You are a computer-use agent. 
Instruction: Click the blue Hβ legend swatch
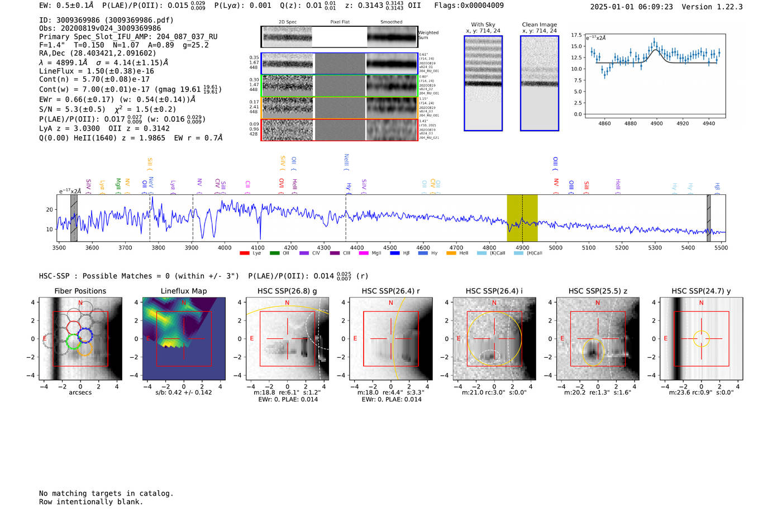point(395,253)
